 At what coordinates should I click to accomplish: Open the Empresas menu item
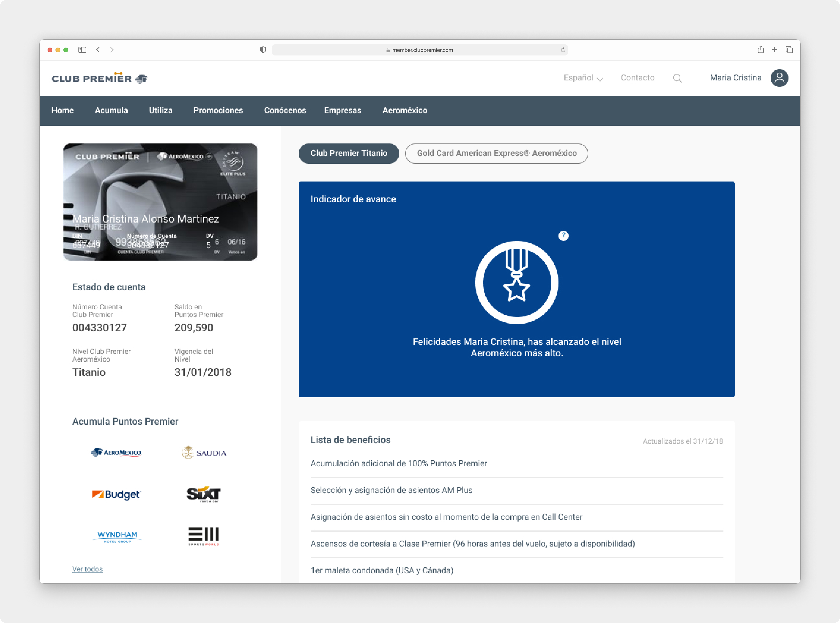[343, 111]
